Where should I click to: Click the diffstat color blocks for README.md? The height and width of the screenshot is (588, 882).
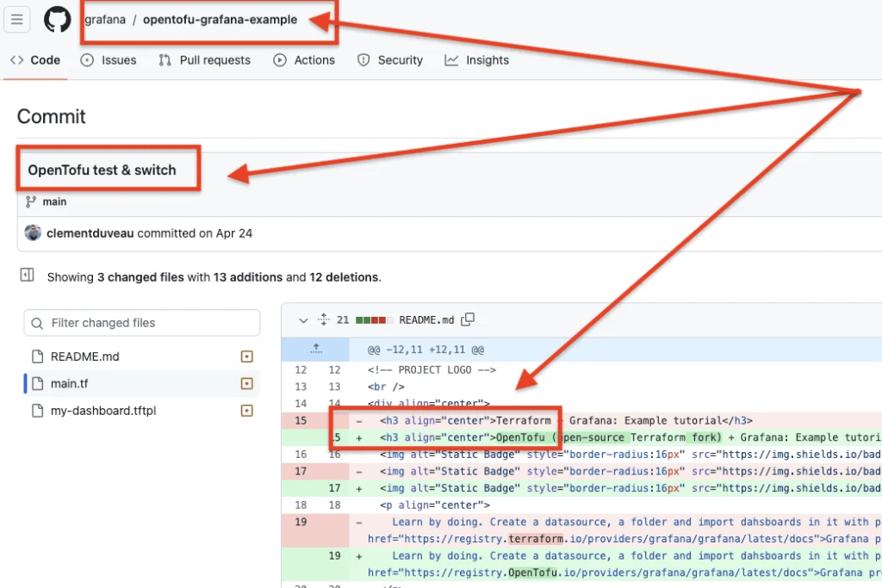click(x=374, y=320)
